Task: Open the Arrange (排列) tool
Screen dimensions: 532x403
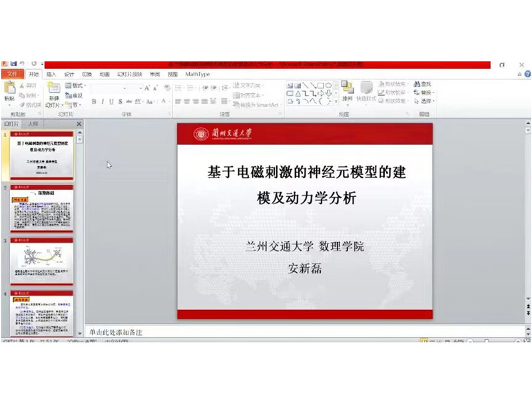Action: [x=347, y=91]
